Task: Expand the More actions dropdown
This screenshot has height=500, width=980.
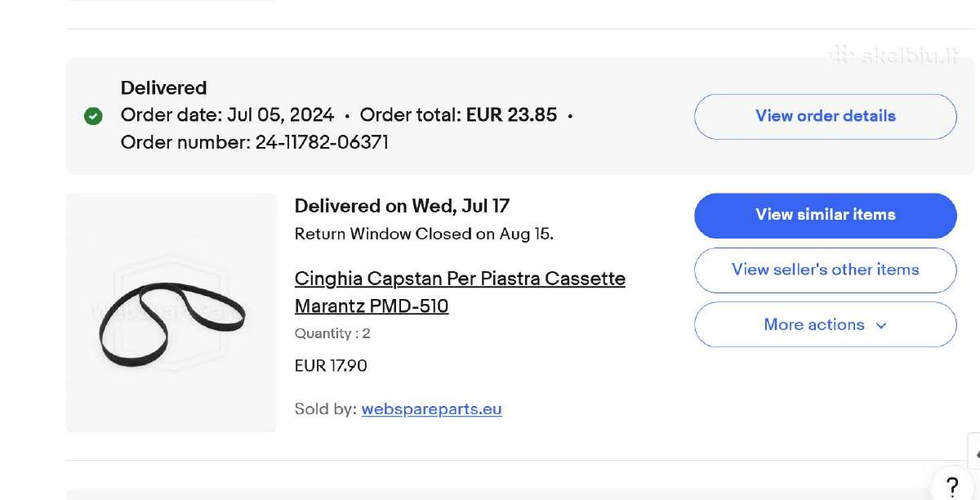Action: pos(825,324)
